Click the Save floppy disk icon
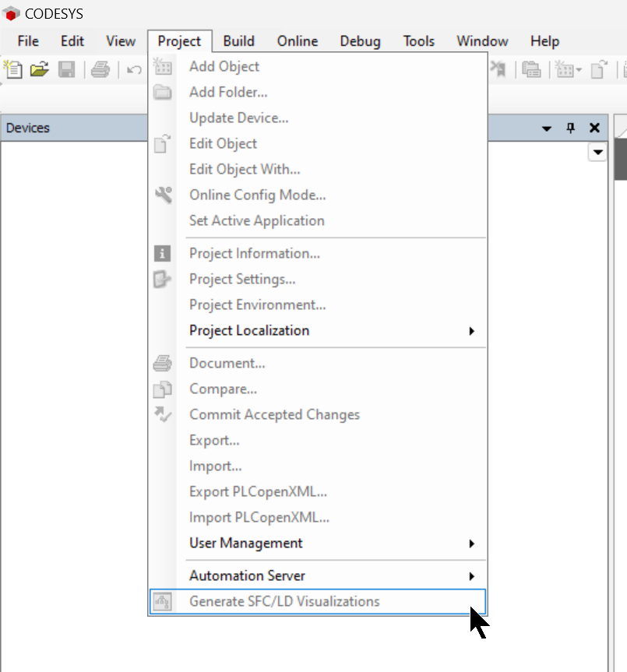The height and width of the screenshot is (672, 627). pyautogui.click(x=66, y=69)
